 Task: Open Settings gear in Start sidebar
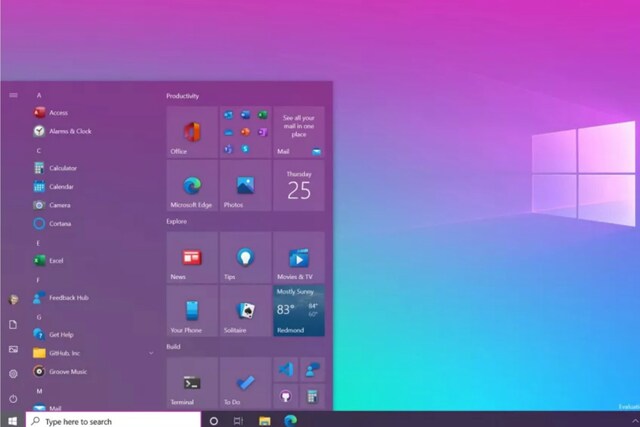click(13, 374)
